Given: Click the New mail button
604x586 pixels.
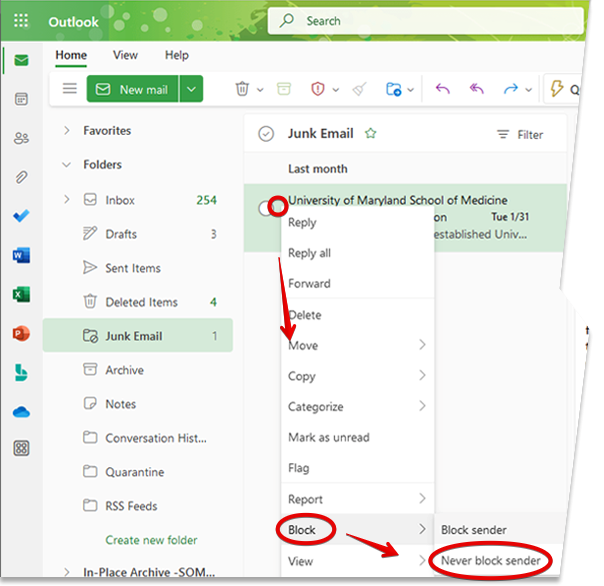Looking at the screenshot, I should (133, 89).
